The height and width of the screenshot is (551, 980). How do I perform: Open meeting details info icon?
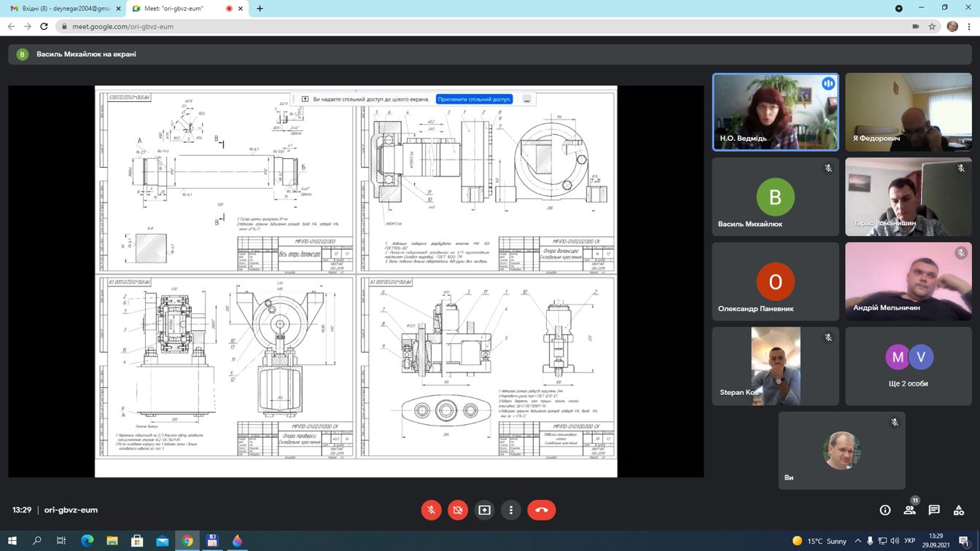tap(885, 510)
